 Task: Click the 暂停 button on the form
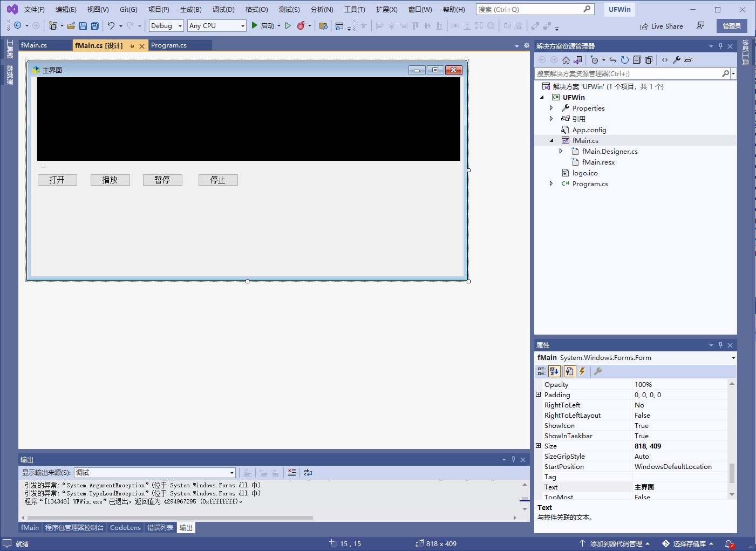(162, 180)
